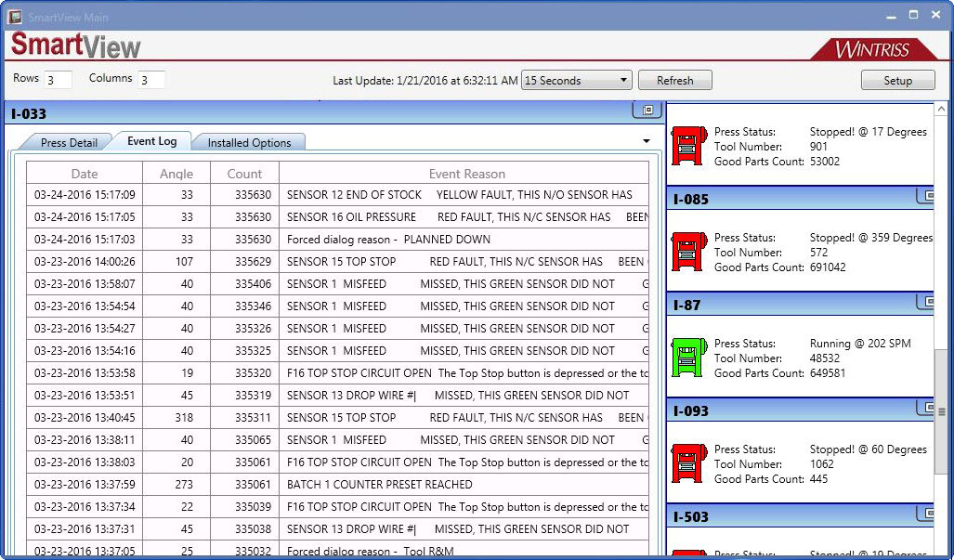Click the Wintriss logo
954x560 pixels.
pyautogui.click(x=873, y=49)
